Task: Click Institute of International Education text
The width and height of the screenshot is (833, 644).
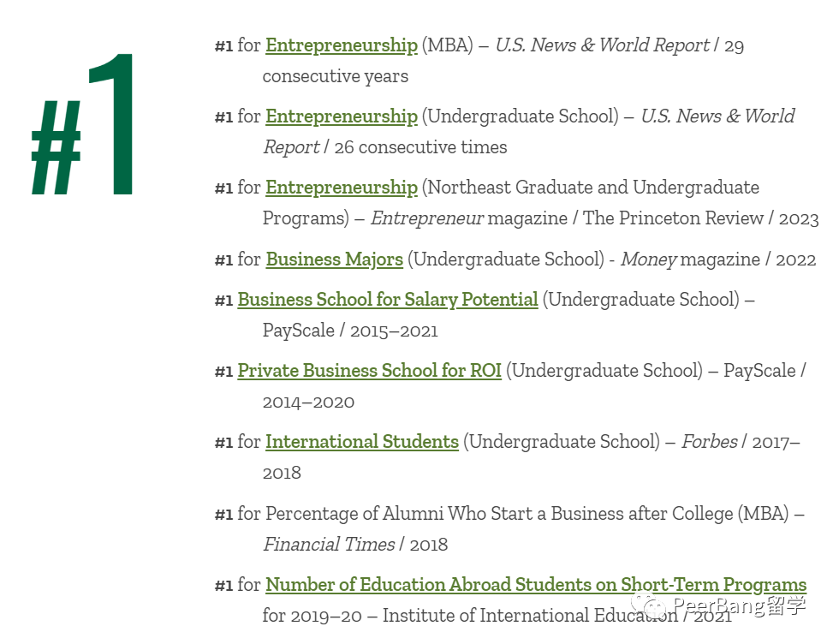Action: click(529, 616)
